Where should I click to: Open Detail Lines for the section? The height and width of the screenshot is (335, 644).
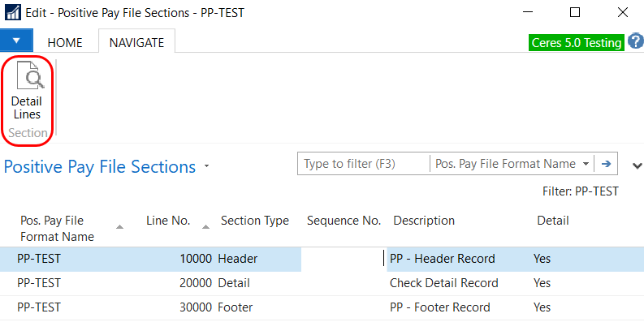tap(27, 96)
